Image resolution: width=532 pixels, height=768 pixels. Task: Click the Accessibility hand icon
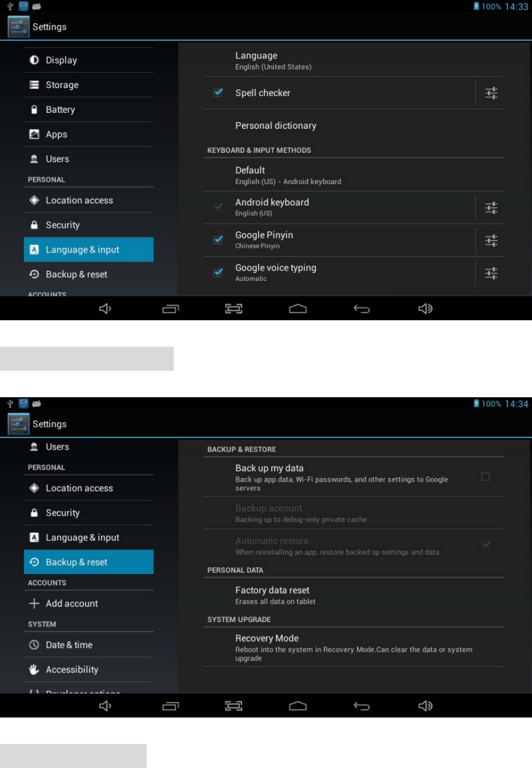[x=34, y=669]
